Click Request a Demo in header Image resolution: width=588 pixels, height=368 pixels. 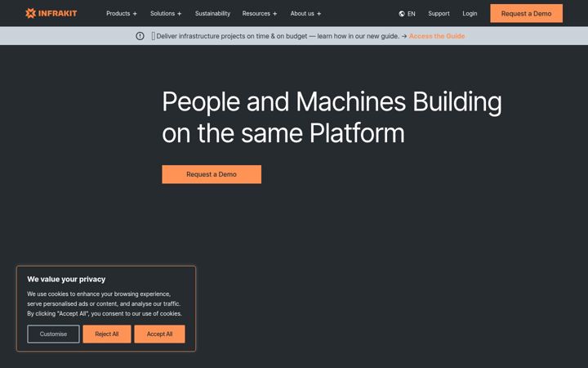coord(526,14)
